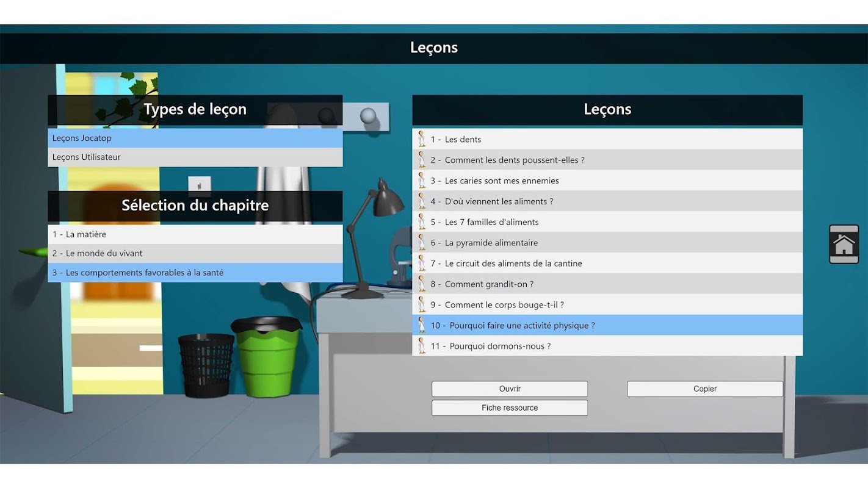Image resolution: width=868 pixels, height=488 pixels.
Task: Click the character icon beside 'Comment grandit-on ?'
Action: 421,284
